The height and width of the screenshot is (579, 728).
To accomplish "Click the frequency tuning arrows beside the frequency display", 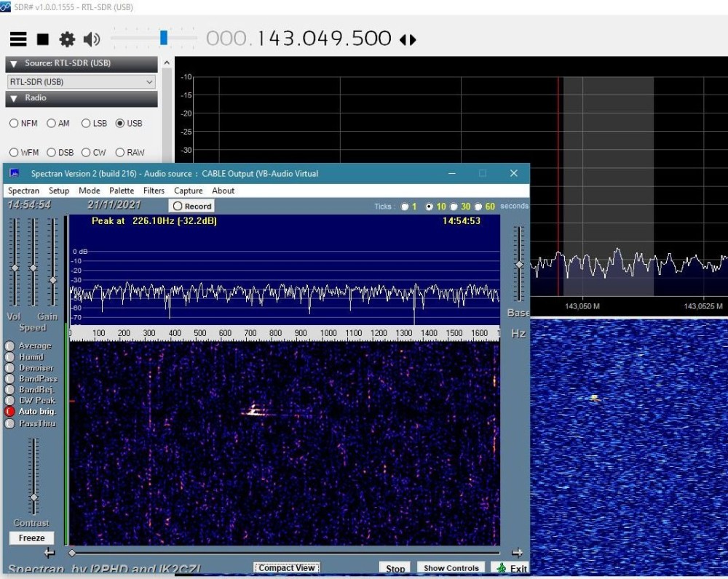I will coord(408,39).
